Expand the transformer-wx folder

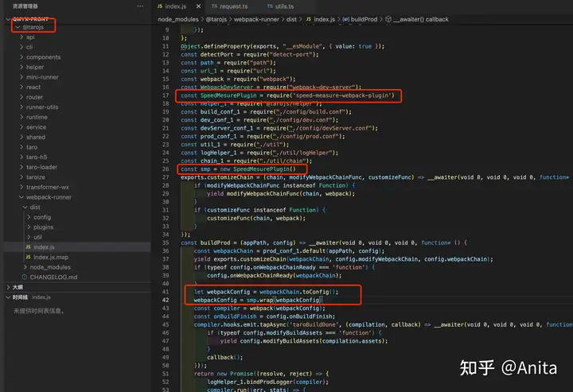21,187
